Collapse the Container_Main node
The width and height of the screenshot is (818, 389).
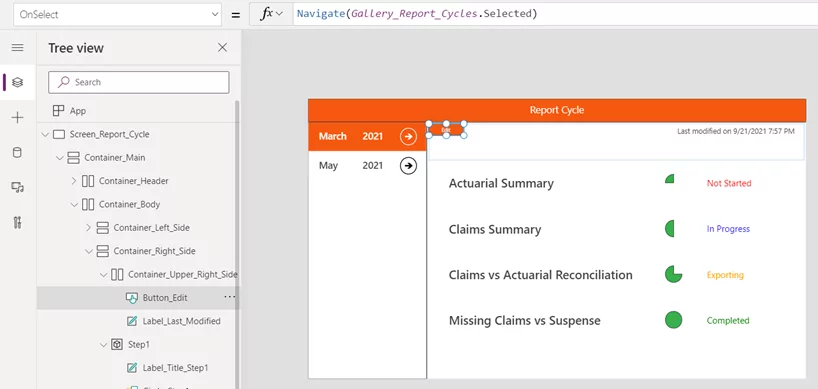point(59,158)
